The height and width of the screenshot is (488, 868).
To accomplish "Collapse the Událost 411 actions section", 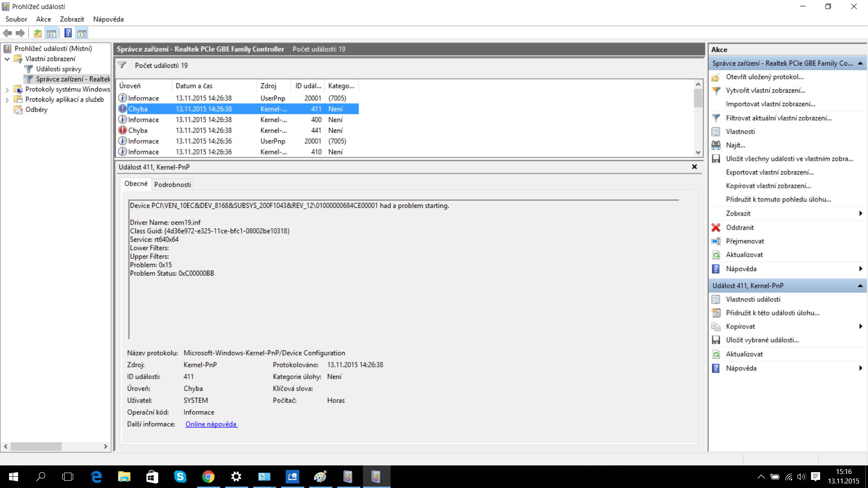I will [x=860, y=286].
